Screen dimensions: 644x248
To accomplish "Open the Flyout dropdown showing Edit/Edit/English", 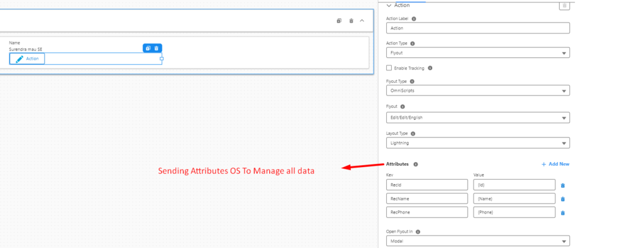I will click(x=478, y=117).
